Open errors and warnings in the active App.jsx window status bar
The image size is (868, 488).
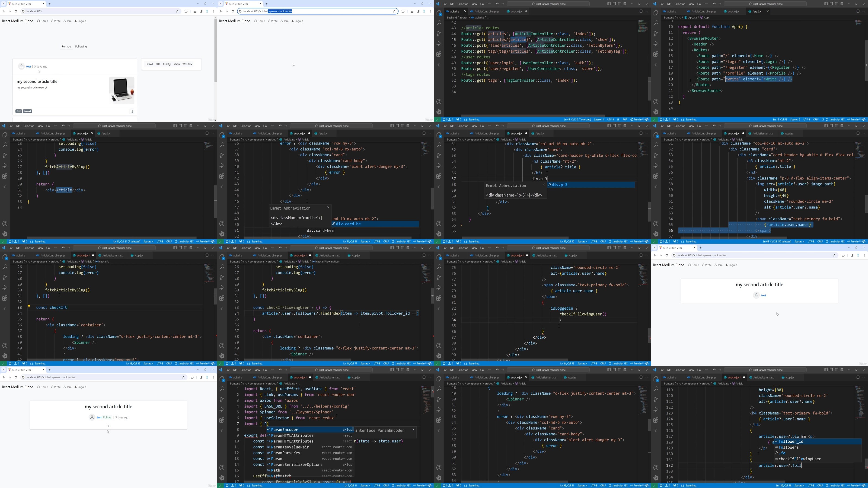click(x=665, y=119)
